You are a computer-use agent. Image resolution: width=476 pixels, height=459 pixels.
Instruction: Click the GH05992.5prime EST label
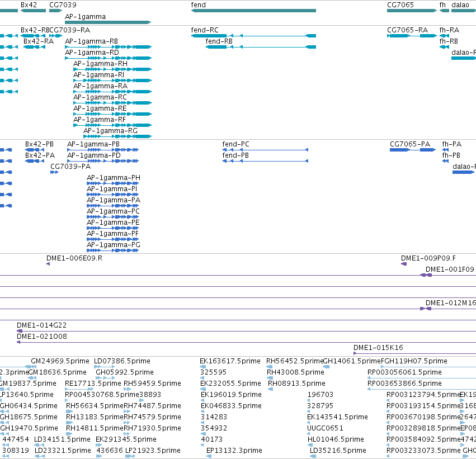[125, 372]
